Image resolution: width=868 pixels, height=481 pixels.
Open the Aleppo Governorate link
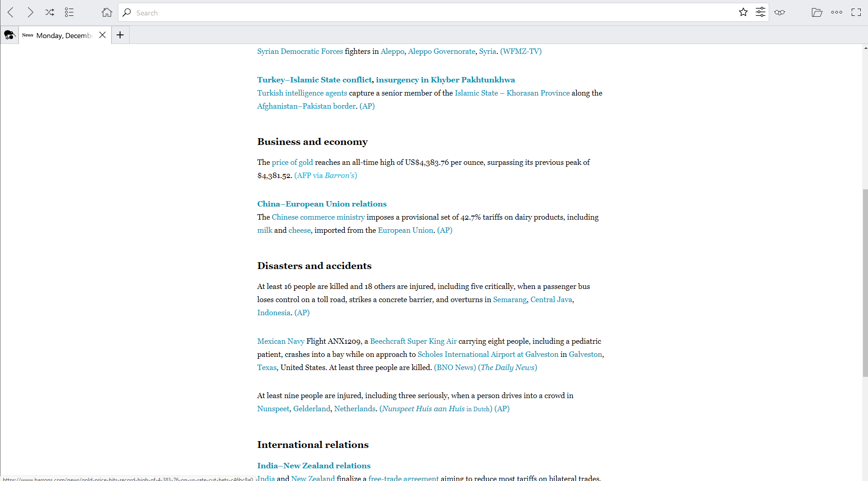pyautogui.click(x=441, y=51)
